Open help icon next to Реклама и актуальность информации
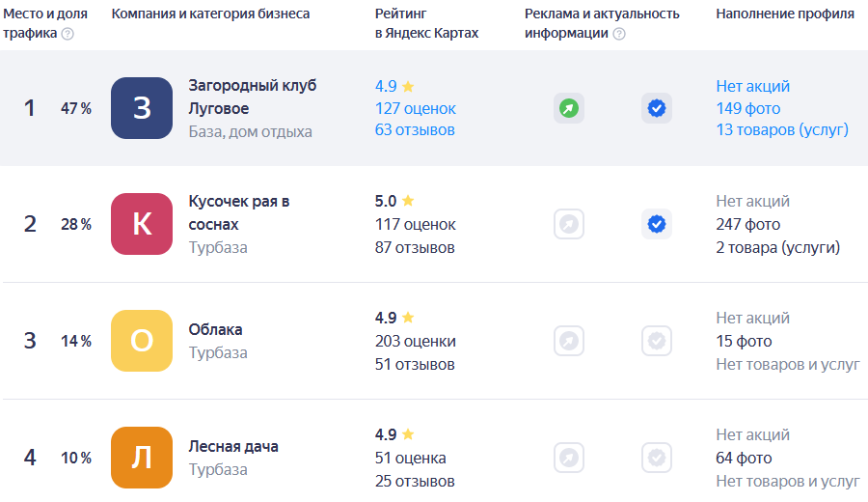 coord(619,34)
